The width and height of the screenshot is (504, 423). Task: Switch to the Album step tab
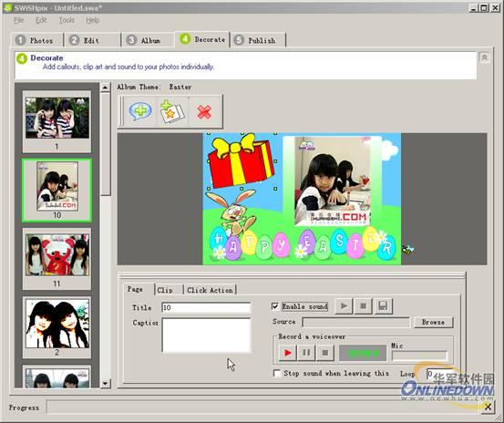(x=148, y=40)
